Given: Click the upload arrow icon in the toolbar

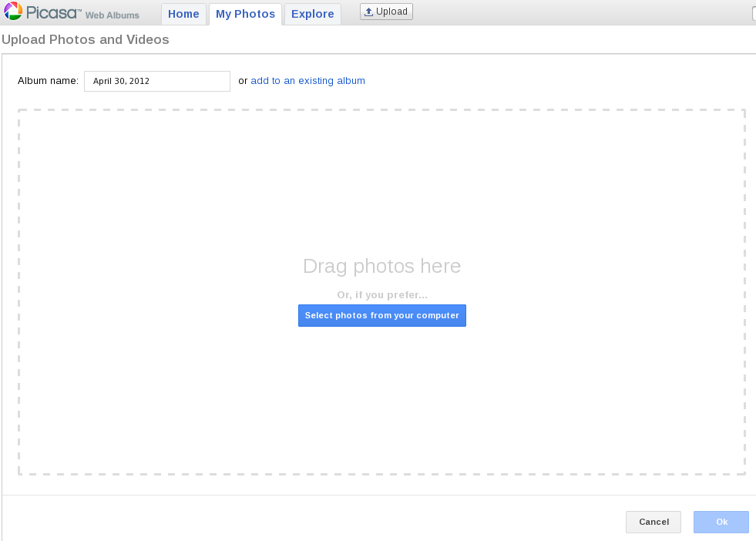Looking at the screenshot, I should coord(368,12).
